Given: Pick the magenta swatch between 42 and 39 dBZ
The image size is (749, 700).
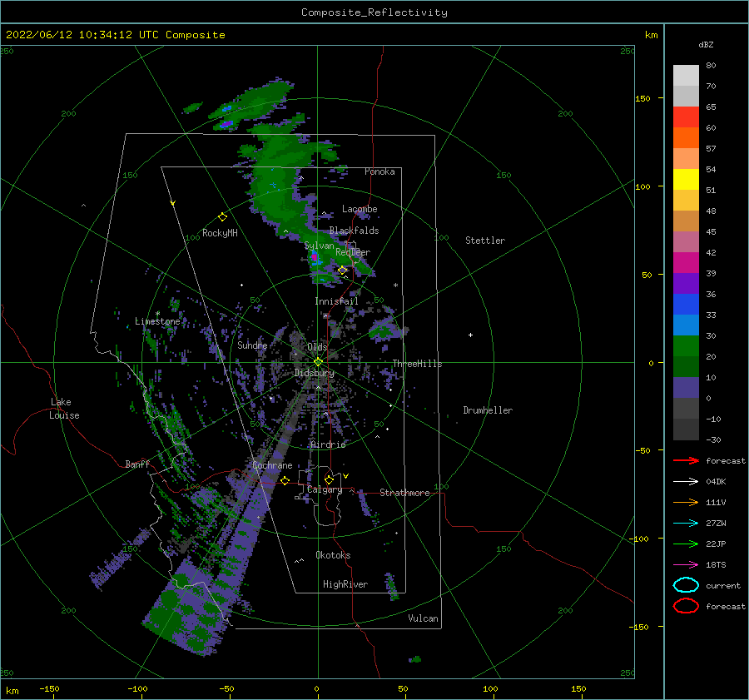Looking at the screenshot, I should 686,263.
